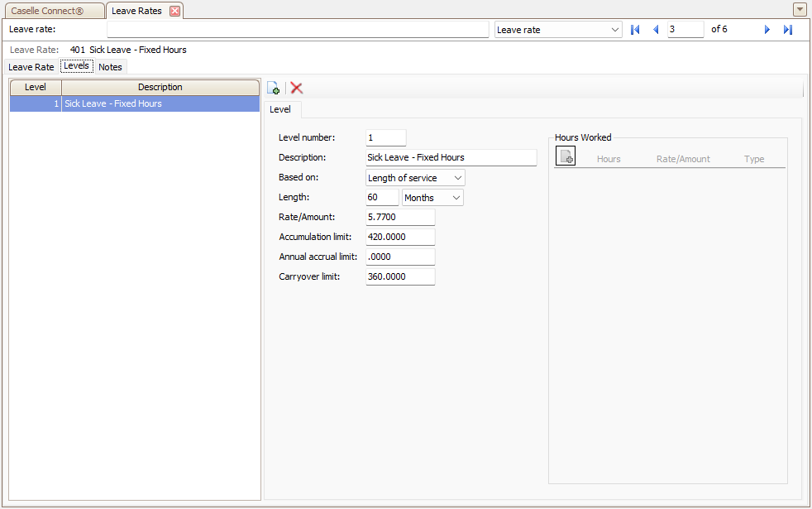812x509 pixels.
Task: Click the Accumulation limit field
Action: point(400,237)
